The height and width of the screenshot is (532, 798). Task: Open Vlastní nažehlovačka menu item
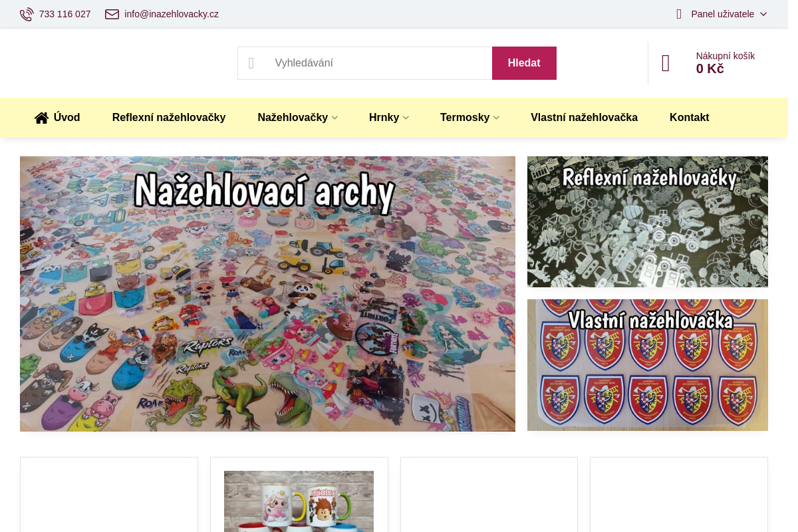click(584, 118)
